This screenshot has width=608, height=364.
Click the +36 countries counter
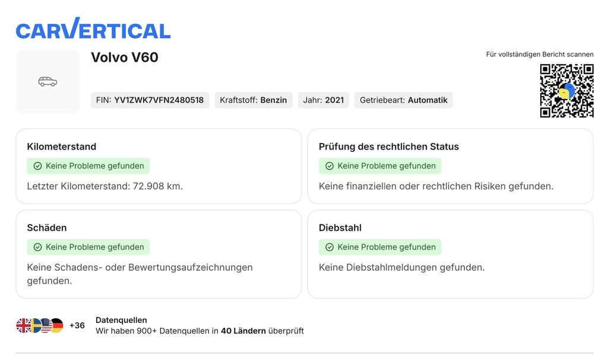(x=77, y=325)
